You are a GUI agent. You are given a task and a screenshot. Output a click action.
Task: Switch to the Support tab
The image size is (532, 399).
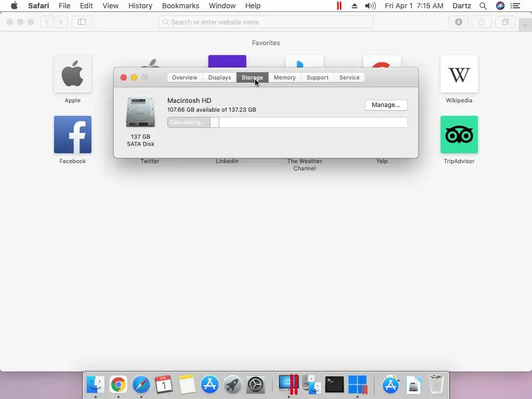tap(317, 77)
